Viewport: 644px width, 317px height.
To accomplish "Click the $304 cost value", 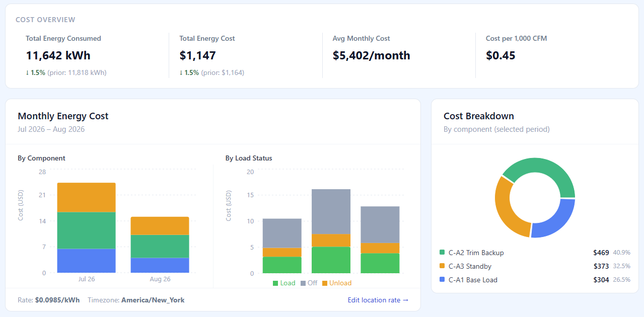I will pyautogui.click(x=601, y=280).
